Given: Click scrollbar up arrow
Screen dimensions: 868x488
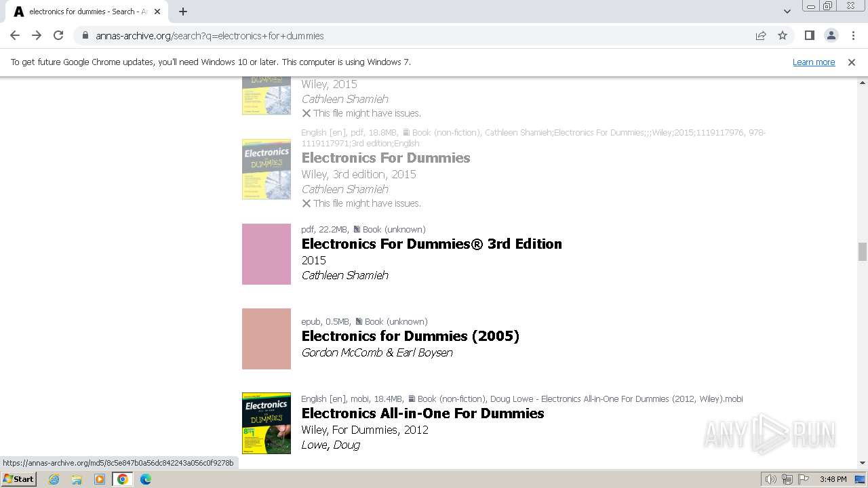Looking at the screenshot, I should (862, 82).
